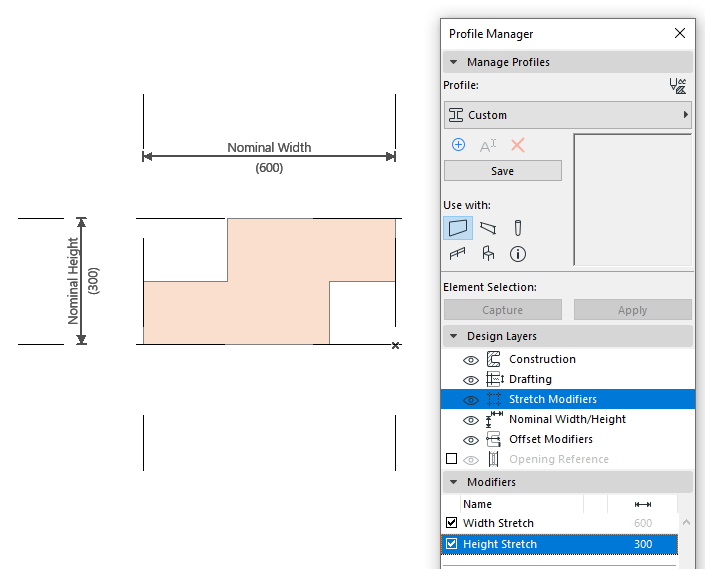Click the Width Stretch value 600
705x569 pixels.
643,523
